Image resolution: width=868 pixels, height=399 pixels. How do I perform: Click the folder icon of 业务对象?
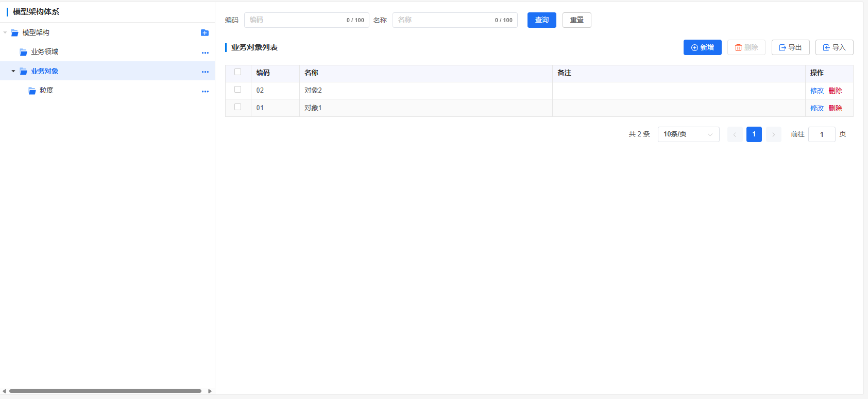[x=23, y=72]
